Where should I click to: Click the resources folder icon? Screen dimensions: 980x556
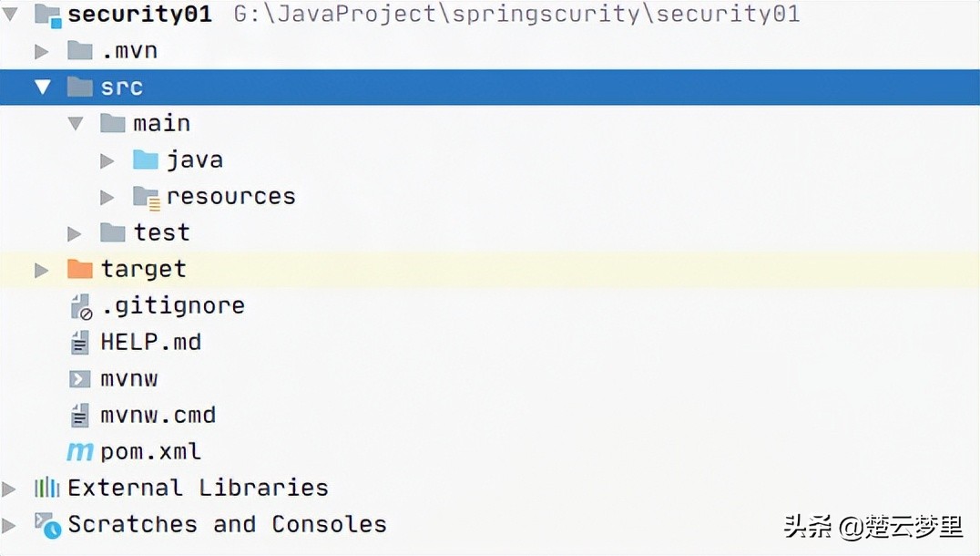coord(146,196)
